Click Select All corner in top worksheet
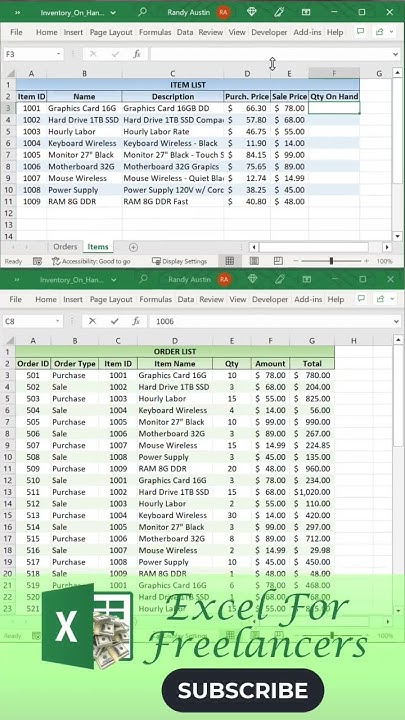Viewport: 405px width, 720px height. [x=9, y=73]
